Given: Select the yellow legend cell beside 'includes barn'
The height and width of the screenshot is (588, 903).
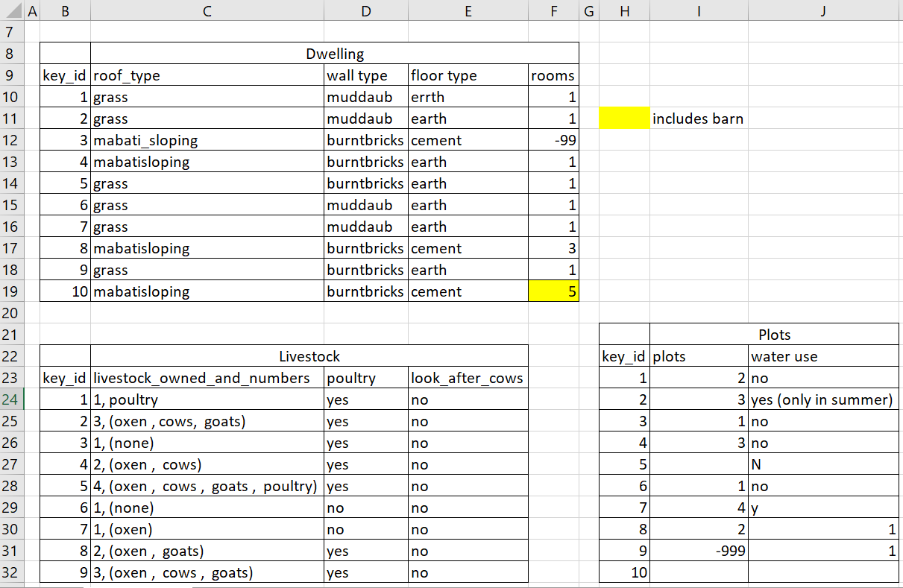Looking at the screenshot, I should pyautogui.click(x=624, y=118).
